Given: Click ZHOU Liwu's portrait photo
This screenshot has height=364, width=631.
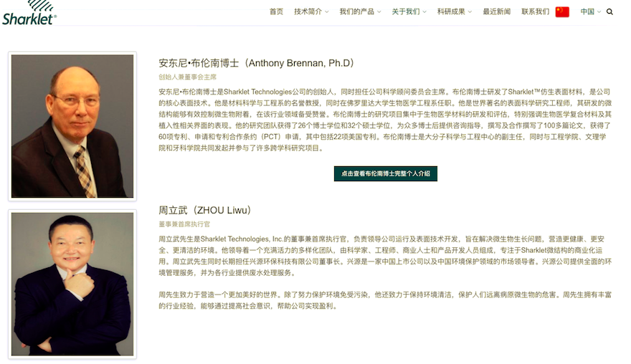Looking at the screenshot, I should [72, 284].
